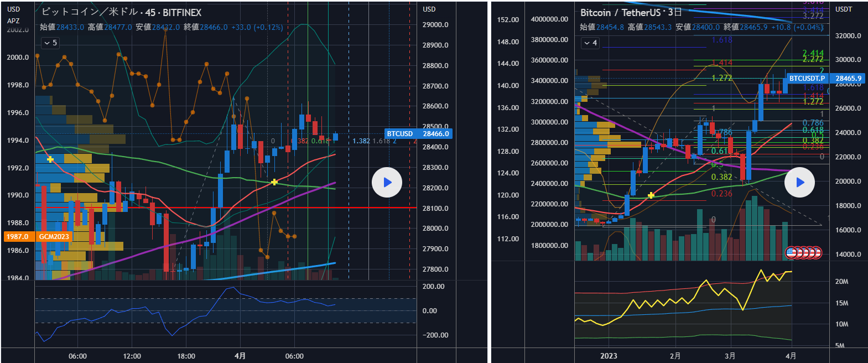Click the ビットコイン／米ドル BITFINEX chart title
Viewport: 868px width, 363px height.
click(x=121, y=12)
